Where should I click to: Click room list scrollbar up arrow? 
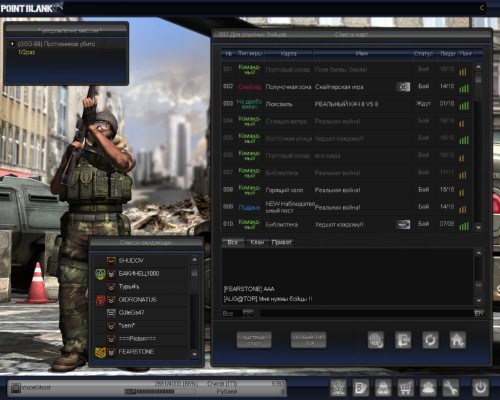click(x=479, y=67)
